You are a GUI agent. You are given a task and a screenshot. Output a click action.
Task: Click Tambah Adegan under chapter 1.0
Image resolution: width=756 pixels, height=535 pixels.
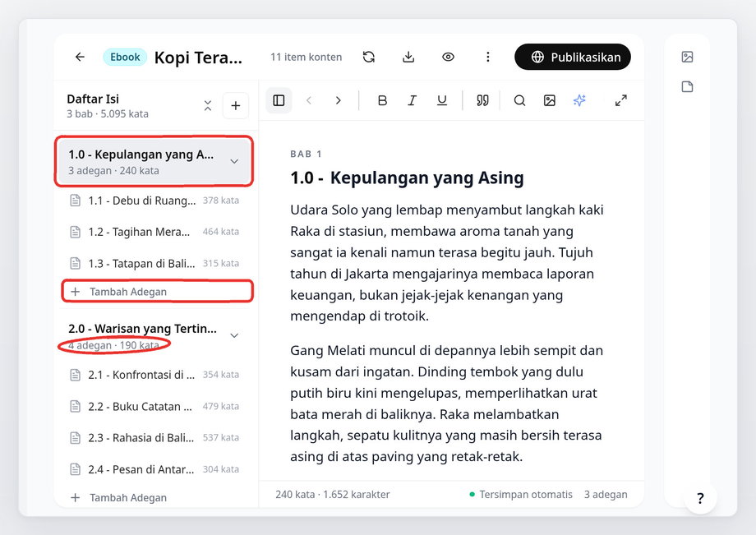157,292
